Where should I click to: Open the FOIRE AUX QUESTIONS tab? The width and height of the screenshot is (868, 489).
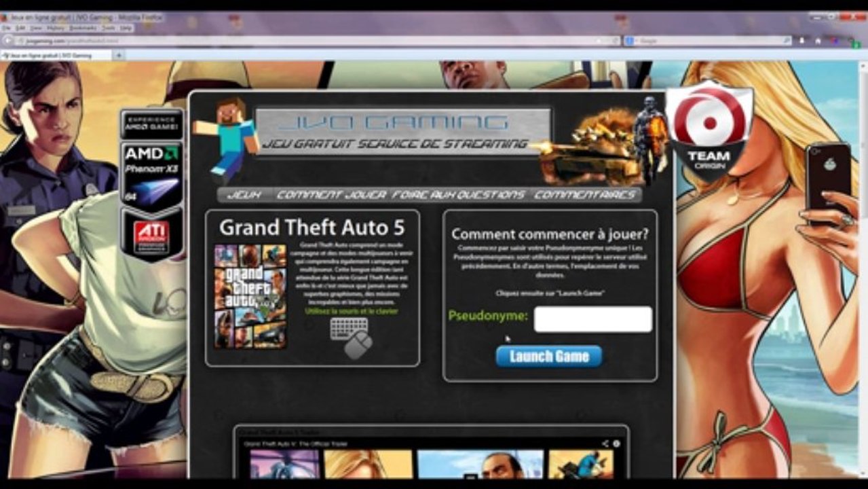click(459, 195)
